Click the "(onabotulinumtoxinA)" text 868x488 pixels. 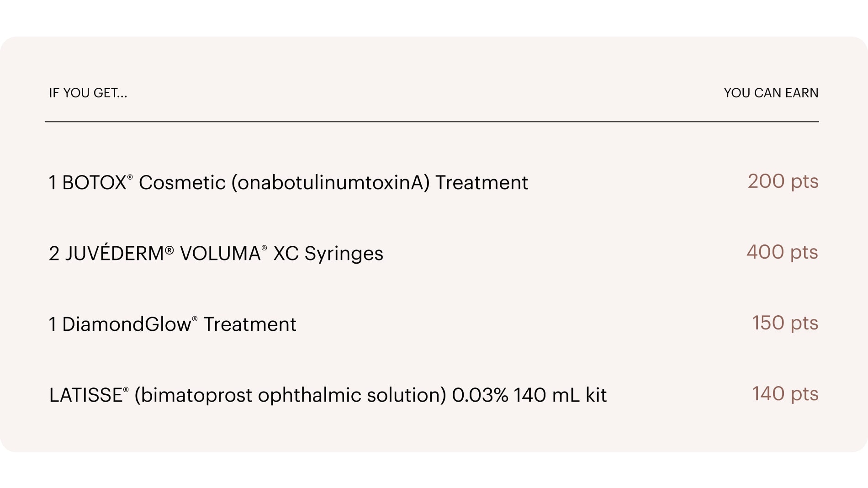pyautogui.click(x=330, y=183)
